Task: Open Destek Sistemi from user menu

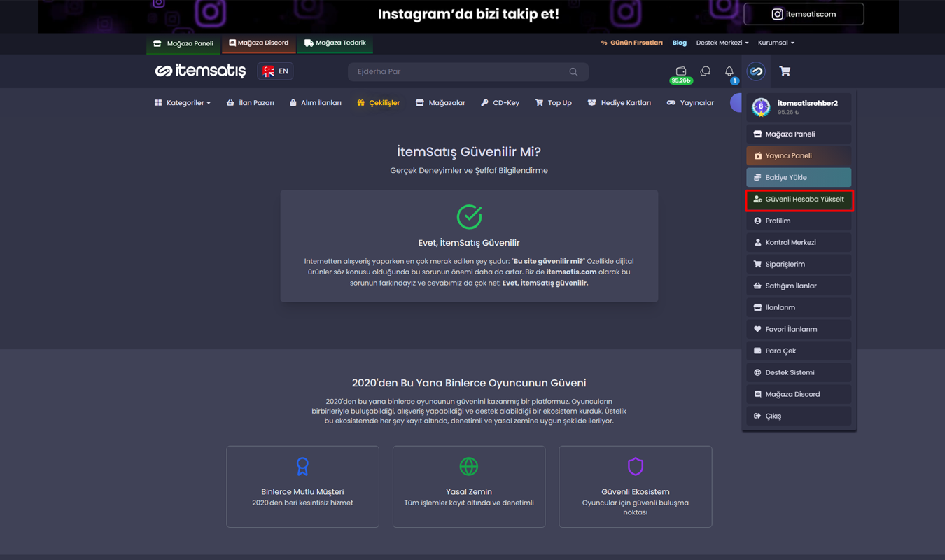Action: (799, 372)
